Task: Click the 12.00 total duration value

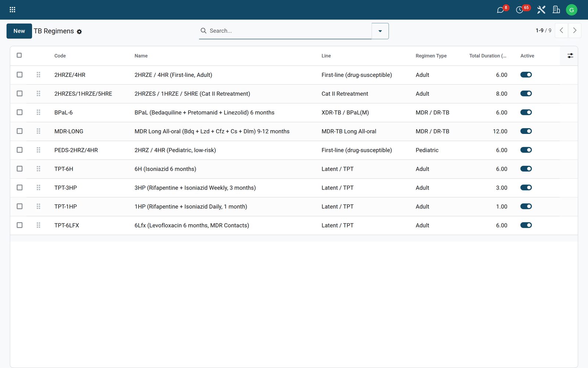Action: 500,131
